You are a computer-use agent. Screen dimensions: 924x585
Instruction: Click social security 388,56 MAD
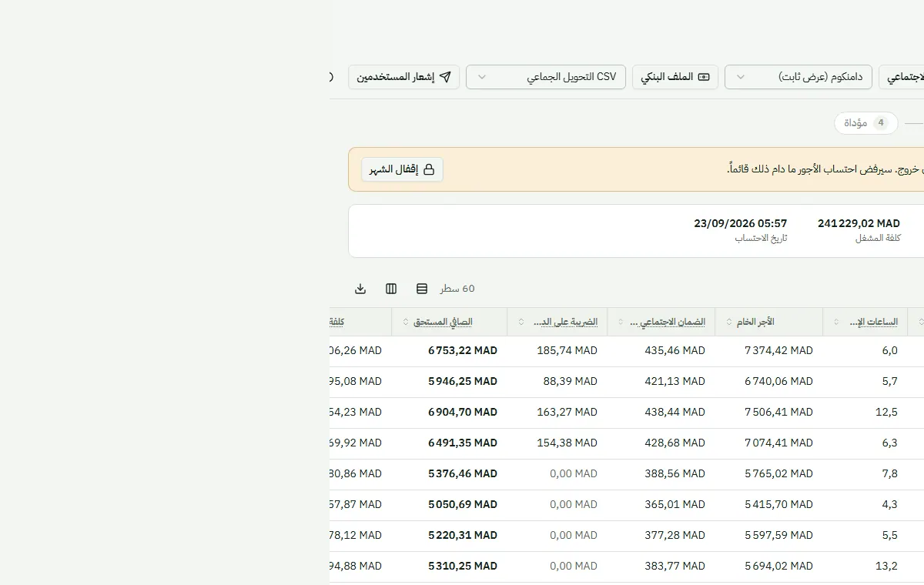click(x=675, y=473)
